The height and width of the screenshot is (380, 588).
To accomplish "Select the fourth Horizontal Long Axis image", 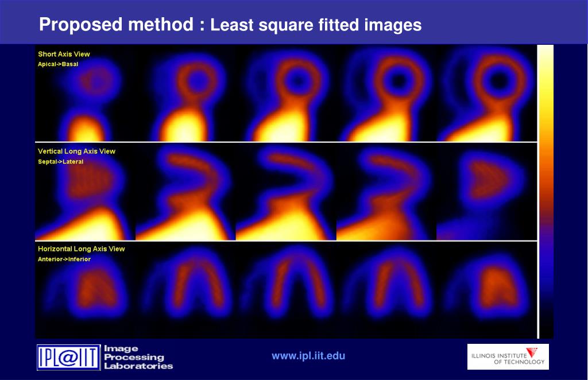I will coord(386,290).
